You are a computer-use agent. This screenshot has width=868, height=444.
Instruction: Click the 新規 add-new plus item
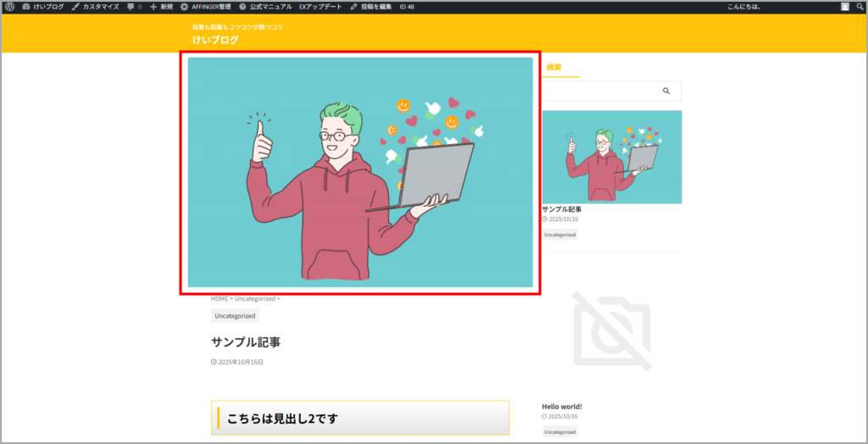[162, 7]
